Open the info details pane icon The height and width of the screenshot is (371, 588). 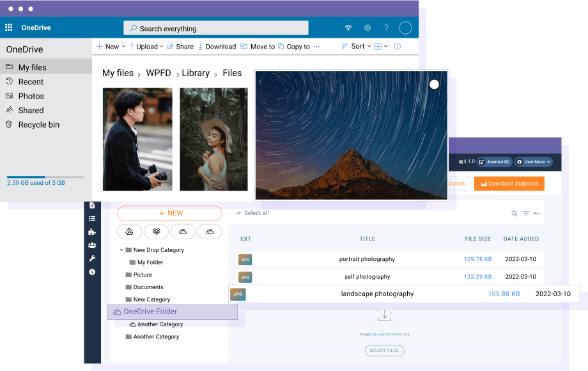tap(397, 47)
